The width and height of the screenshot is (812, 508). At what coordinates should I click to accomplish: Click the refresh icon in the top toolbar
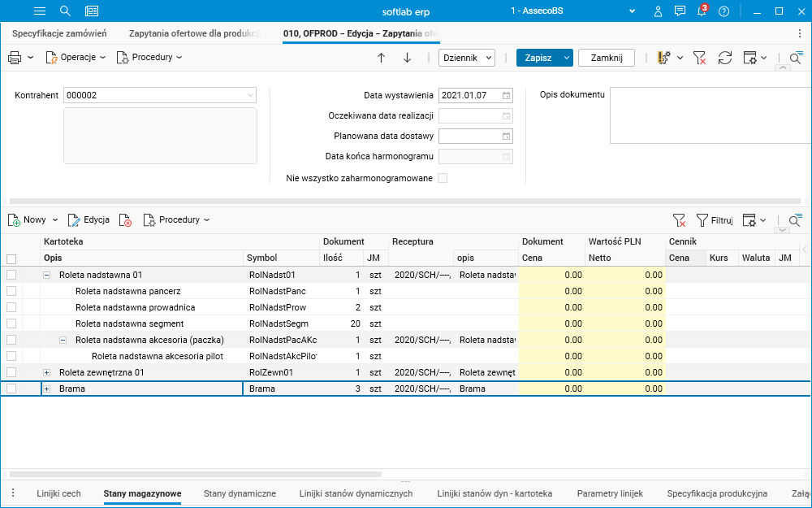[725, 58]
